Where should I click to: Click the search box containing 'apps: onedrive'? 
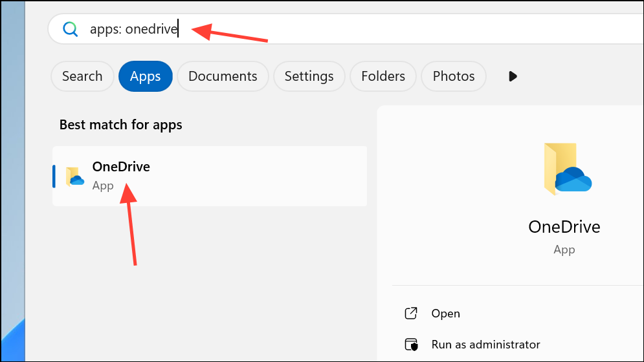(346, 28)
